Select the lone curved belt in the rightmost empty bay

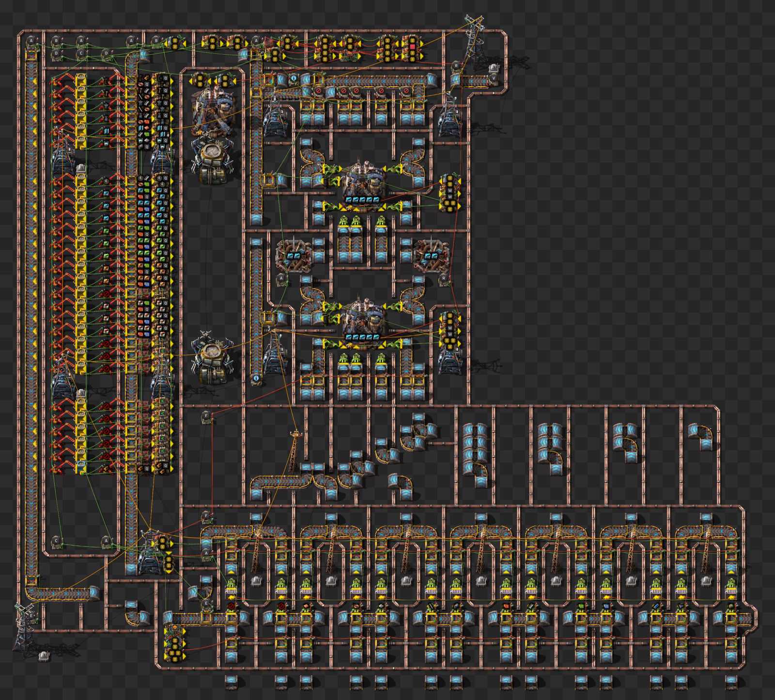[x=701, y=437]
